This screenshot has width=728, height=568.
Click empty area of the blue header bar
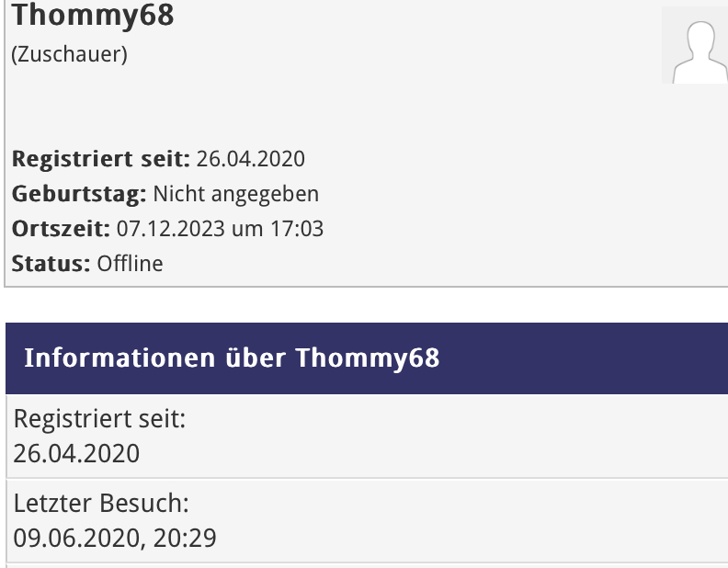pyautogui.click(x=588, y=358)
